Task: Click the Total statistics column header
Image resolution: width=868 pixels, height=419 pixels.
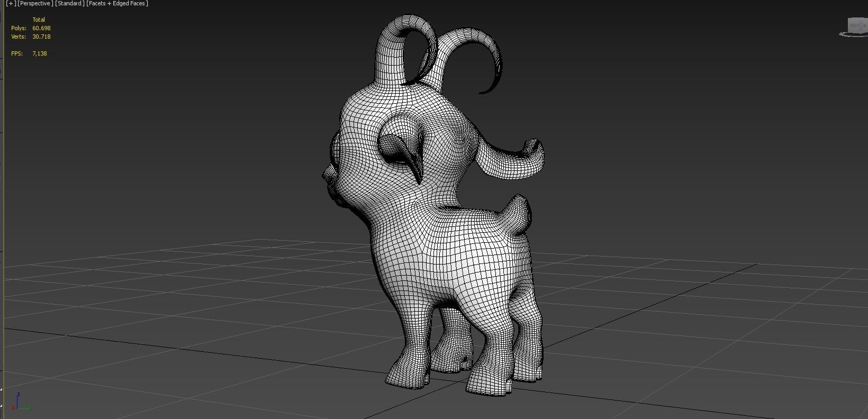Action: [39, 20]
